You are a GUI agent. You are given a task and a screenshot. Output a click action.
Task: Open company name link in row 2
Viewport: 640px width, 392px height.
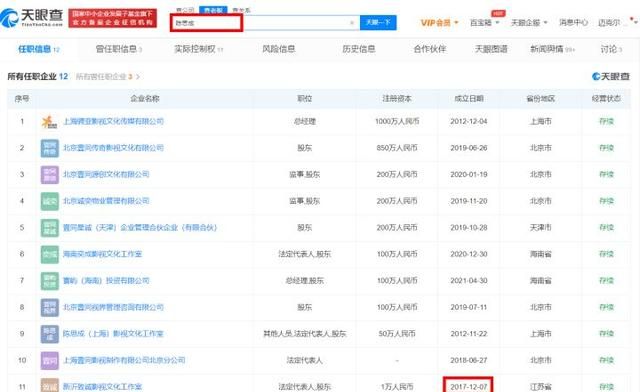pyautogui.click(x=113, y=148)
